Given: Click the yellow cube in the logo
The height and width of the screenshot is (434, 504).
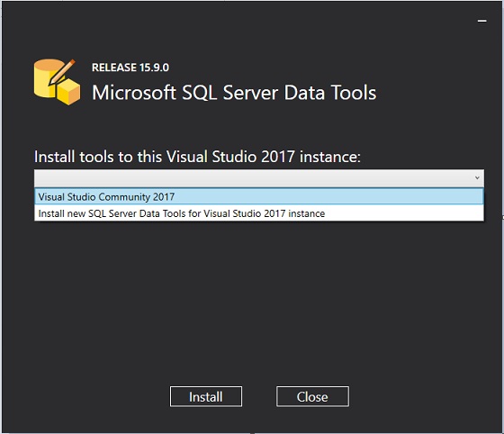Looking at the screenshot, I should point(68,92).
